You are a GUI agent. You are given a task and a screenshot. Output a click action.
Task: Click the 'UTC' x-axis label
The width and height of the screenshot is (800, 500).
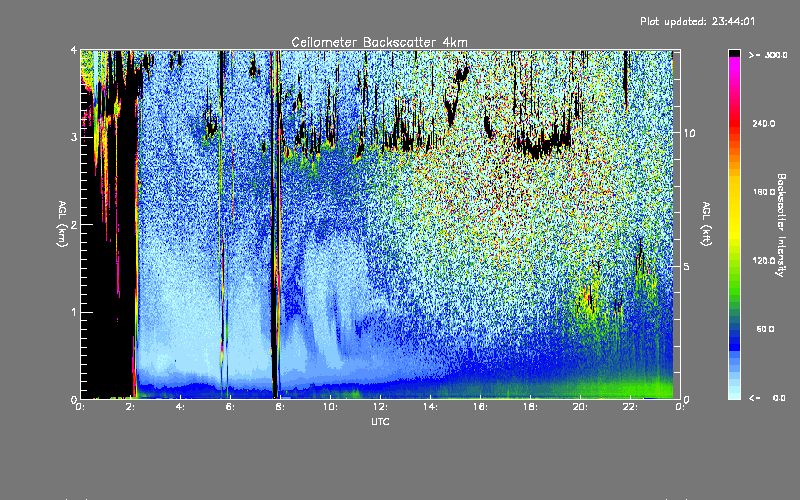click(380, 421)
